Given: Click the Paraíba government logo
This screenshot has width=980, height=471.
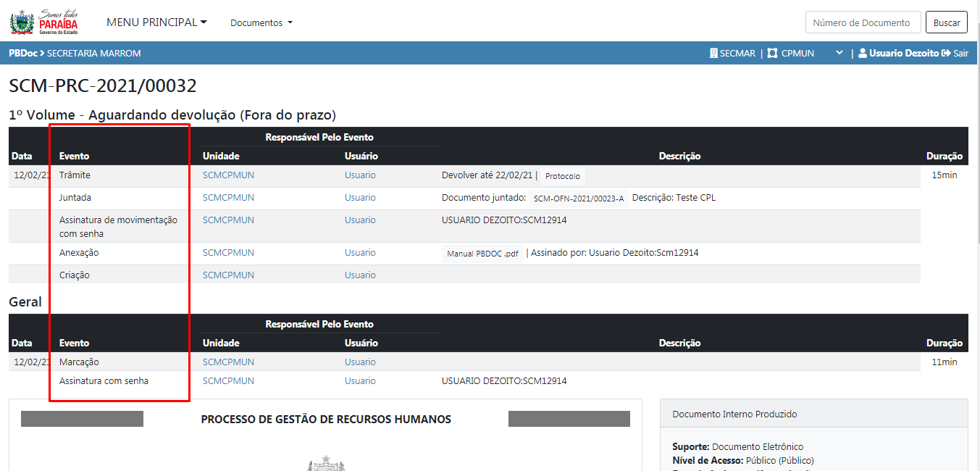Looking at the screenshot, I should [43, 22].
